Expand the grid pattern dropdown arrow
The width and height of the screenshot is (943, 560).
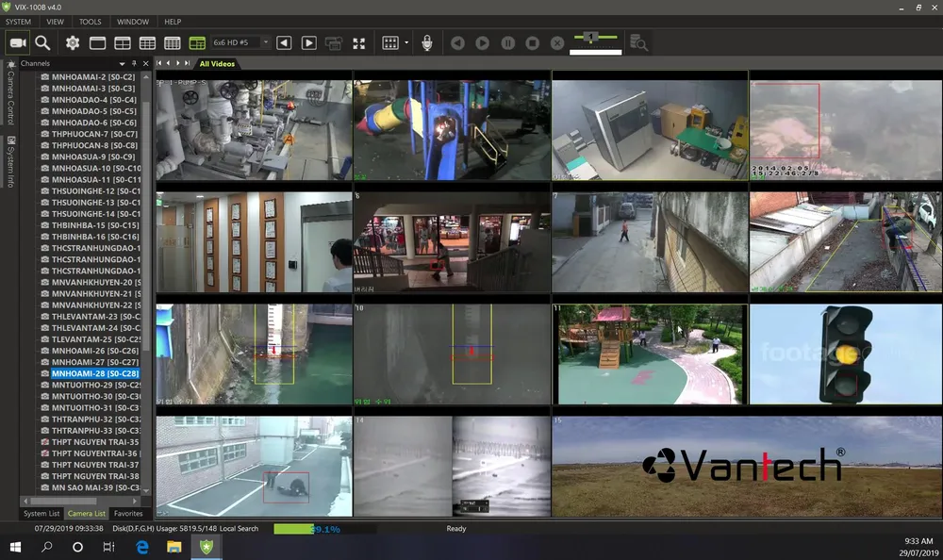(x=406, y=42)
